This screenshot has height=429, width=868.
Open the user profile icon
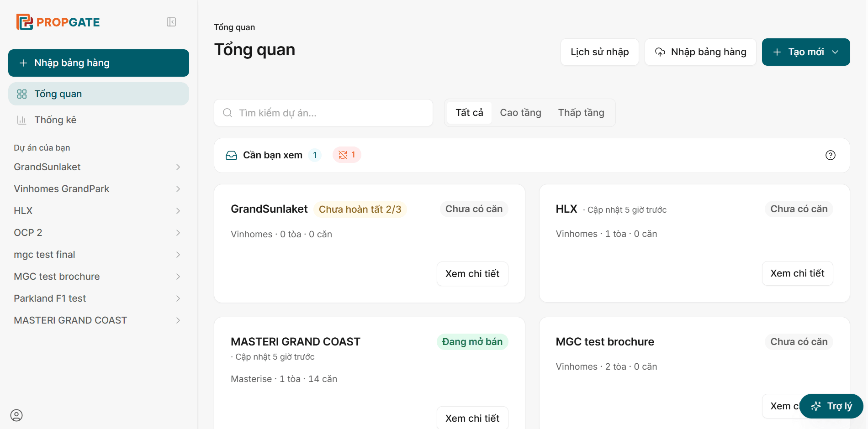16,415
